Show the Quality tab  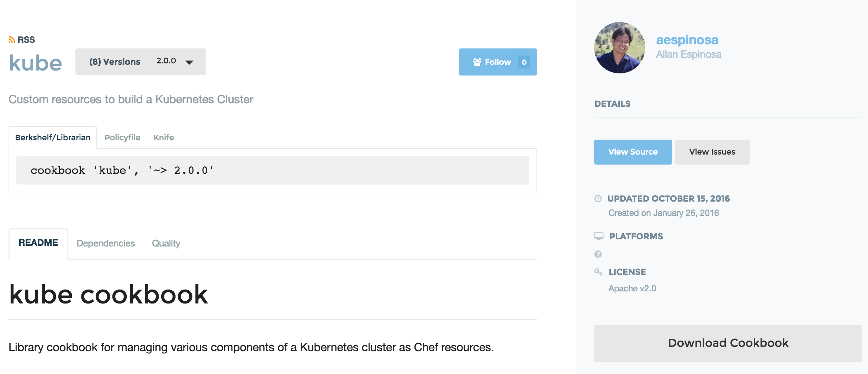pyautogui.click(x=166, y=243)
